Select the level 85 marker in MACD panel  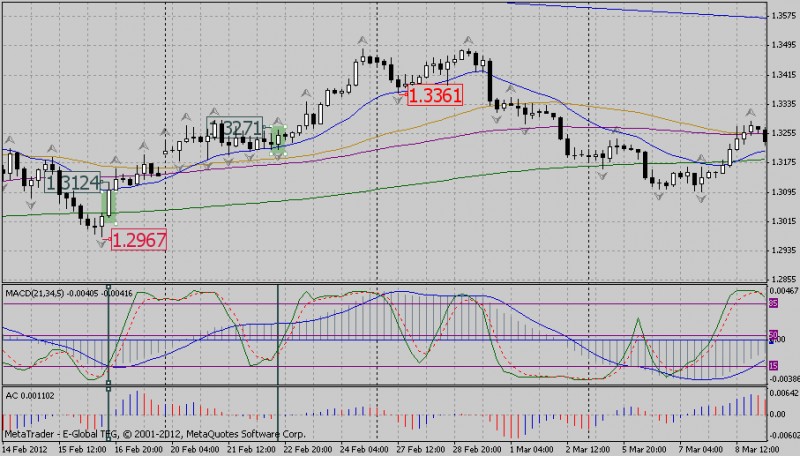tap(773, 302)
